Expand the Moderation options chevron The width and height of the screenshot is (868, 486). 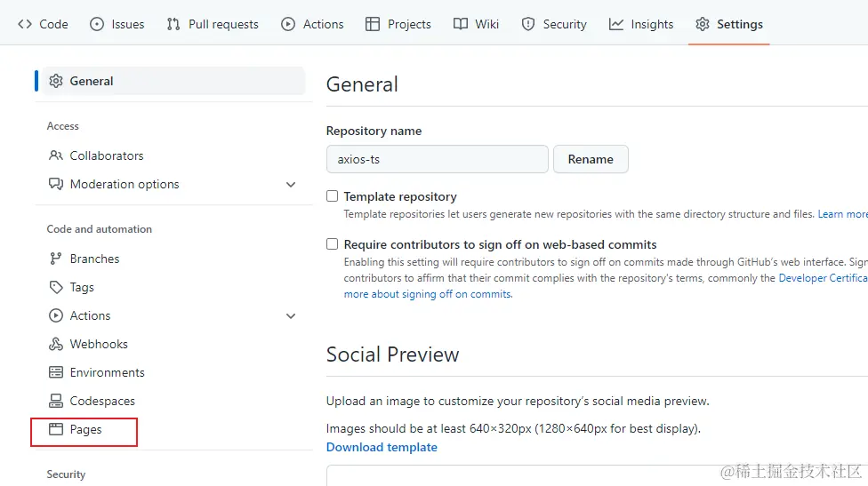pos(291,185)
